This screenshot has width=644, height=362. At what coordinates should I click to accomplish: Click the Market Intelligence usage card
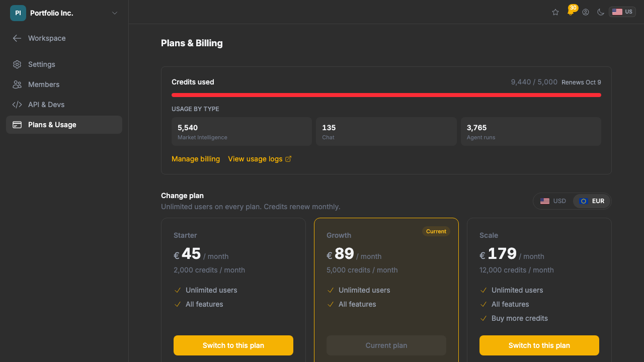click(242, 132)
